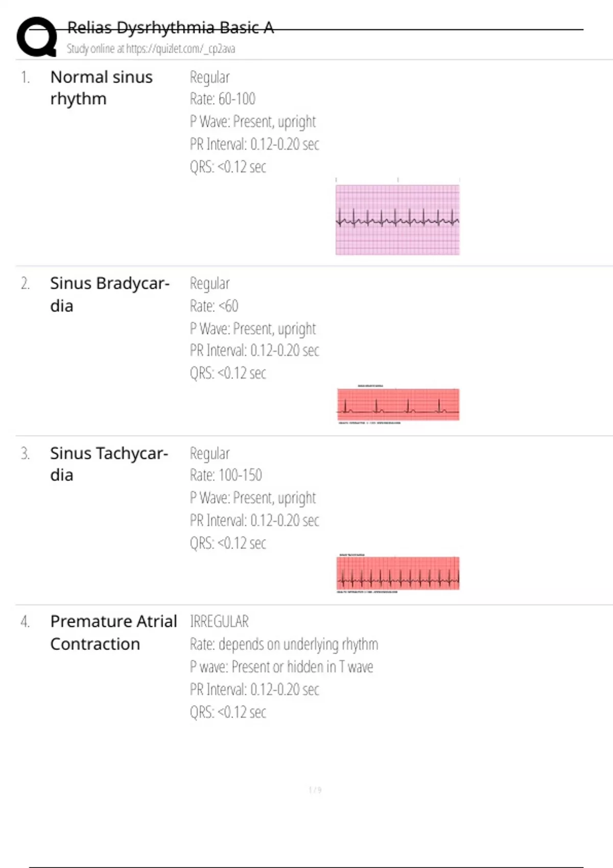Click the Rate: <60 line
Viewport: 613px width, 868px height.
pyautogui.click(x=214, y=306)
